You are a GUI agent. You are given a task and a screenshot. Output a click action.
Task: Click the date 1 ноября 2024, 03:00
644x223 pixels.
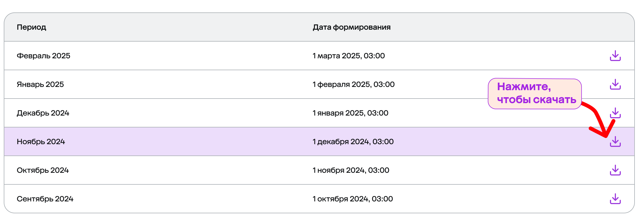[351, 170]
